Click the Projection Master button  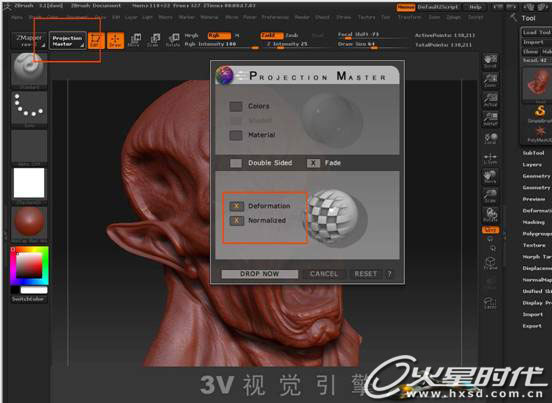(67, 41)
